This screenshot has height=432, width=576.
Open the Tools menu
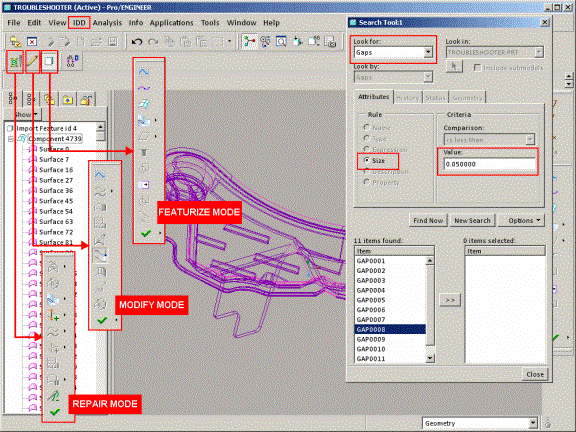(210, 23)
